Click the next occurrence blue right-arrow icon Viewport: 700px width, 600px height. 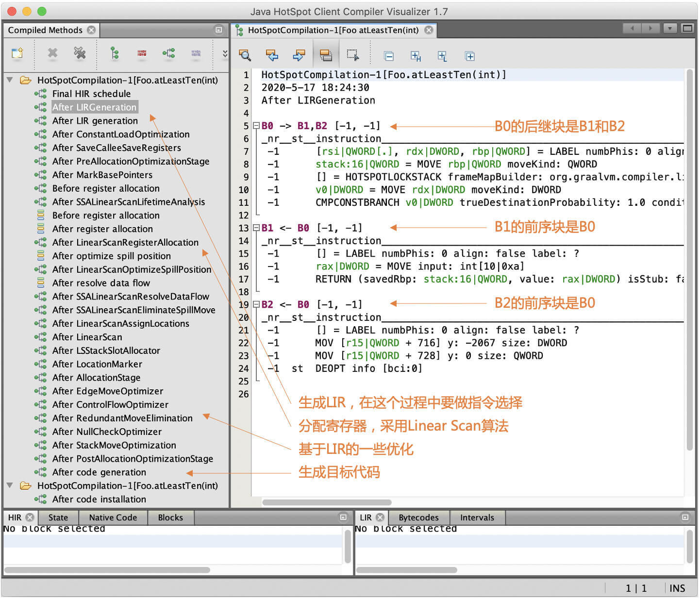coord(299,56)
